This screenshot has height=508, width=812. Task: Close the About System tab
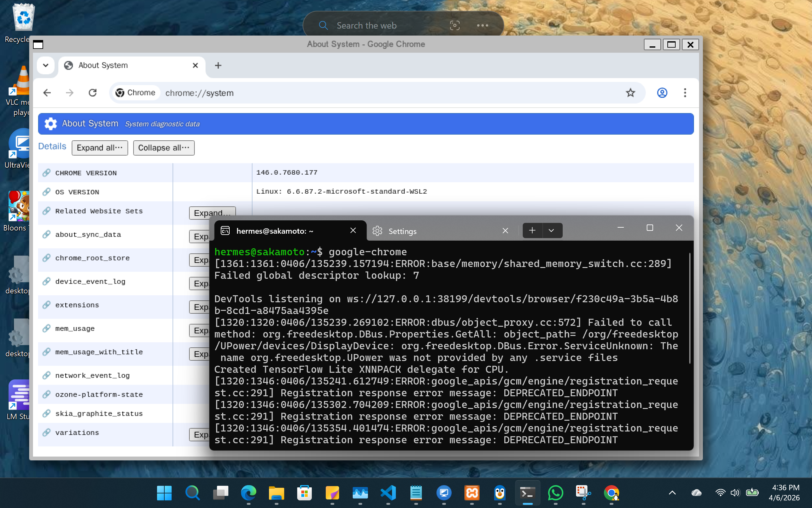pos(195,65)
